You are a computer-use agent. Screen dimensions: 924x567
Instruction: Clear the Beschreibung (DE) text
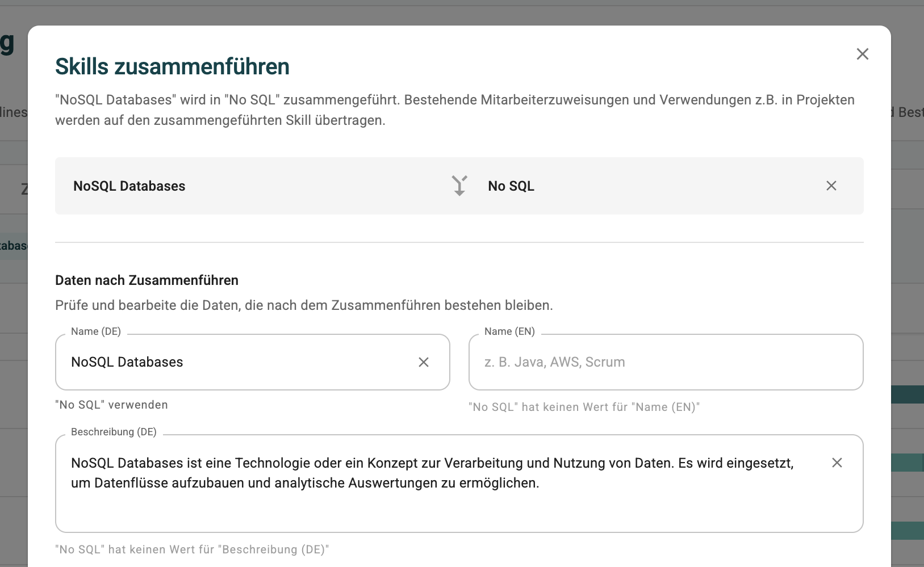(x=837, y=463)
